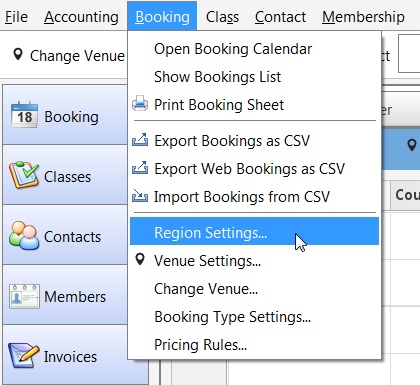This screenshot has width=420, height=385.
Task: Click the Booking calendar icon in sidebar
Action: coord(24,115)
